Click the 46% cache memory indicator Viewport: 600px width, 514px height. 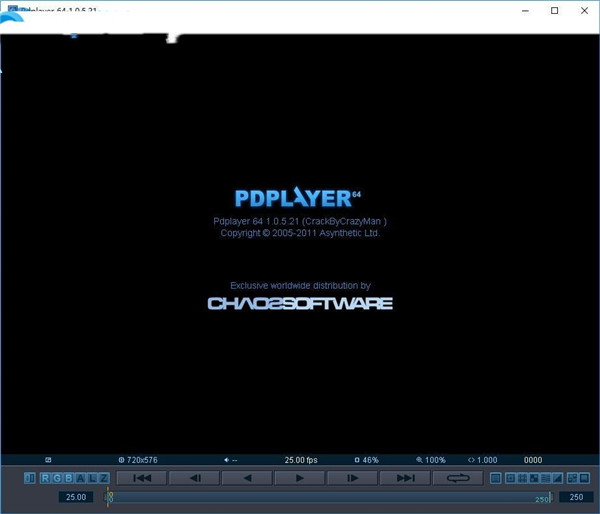point(367,460)
